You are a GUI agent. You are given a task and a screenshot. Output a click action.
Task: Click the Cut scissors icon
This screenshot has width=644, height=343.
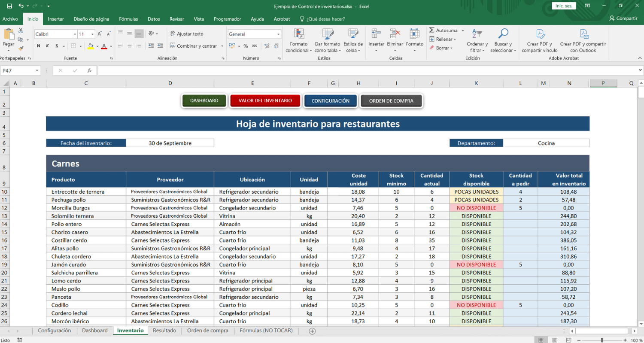coord(21,30)
